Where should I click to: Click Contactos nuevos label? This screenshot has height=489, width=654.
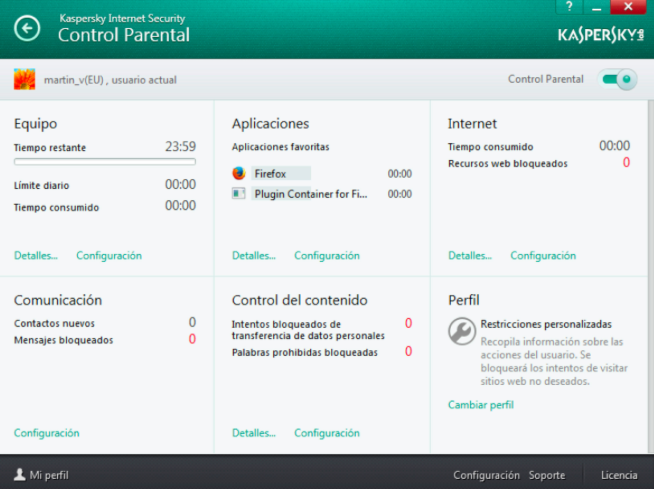54,323
